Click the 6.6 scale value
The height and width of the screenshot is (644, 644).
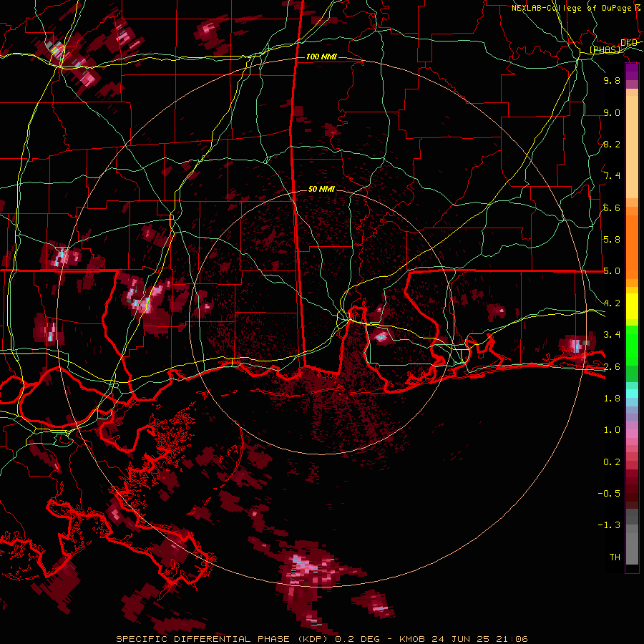click(612, 208)
